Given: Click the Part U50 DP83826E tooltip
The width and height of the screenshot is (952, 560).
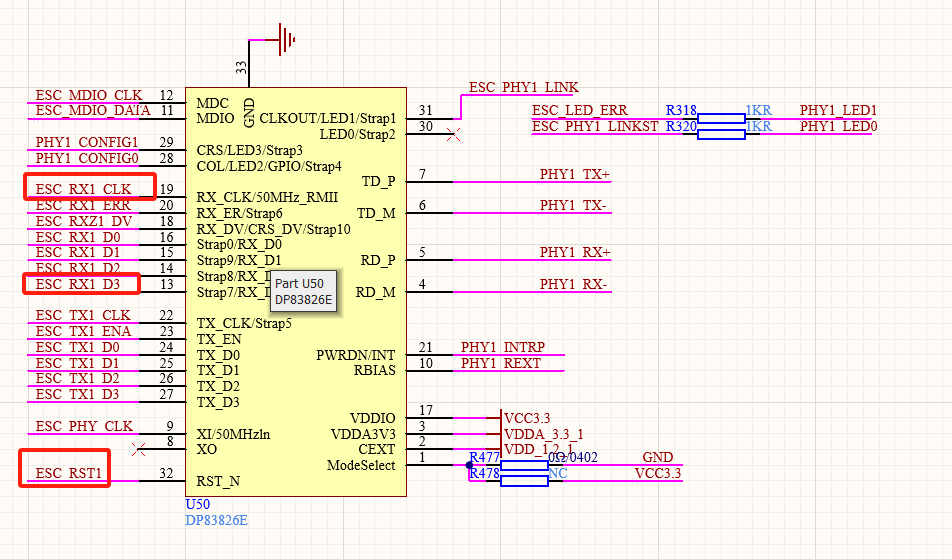Looking at the screenshot, I should point(304,292).
